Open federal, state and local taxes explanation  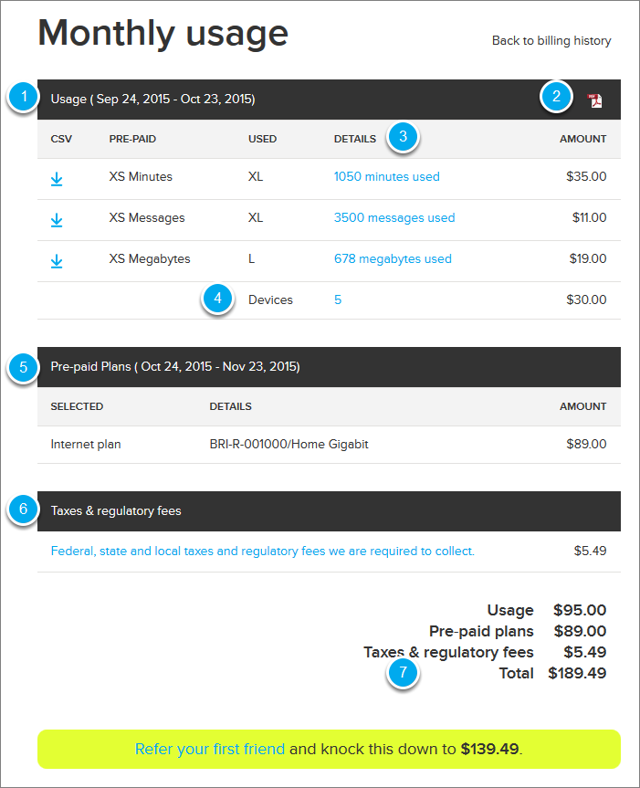click(262, 551)
